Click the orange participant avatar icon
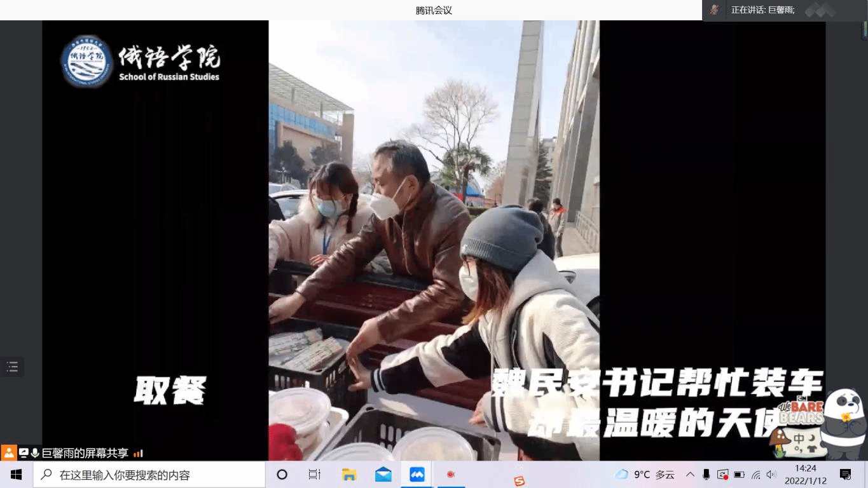 point(9,453)
